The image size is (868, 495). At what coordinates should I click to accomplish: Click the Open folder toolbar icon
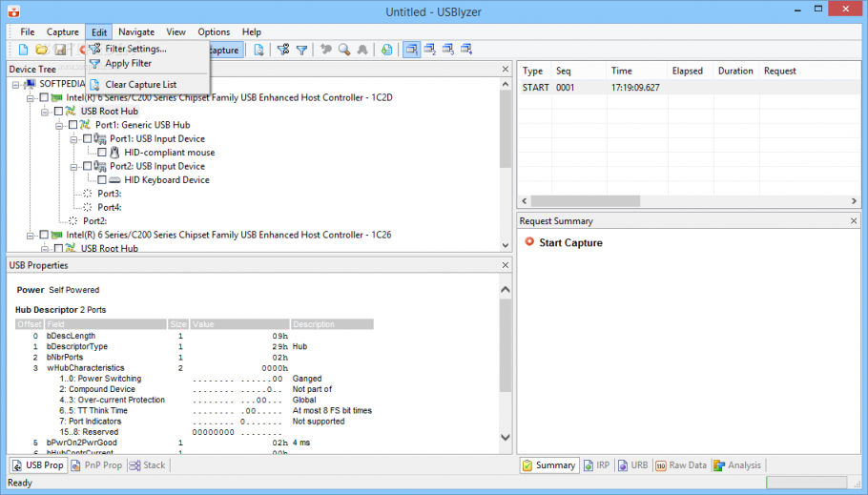(x=42, y=50)
